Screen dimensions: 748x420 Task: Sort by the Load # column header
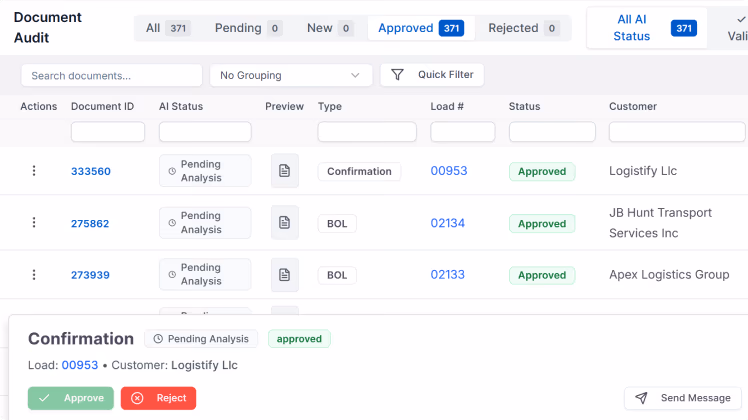coord(447,106)
